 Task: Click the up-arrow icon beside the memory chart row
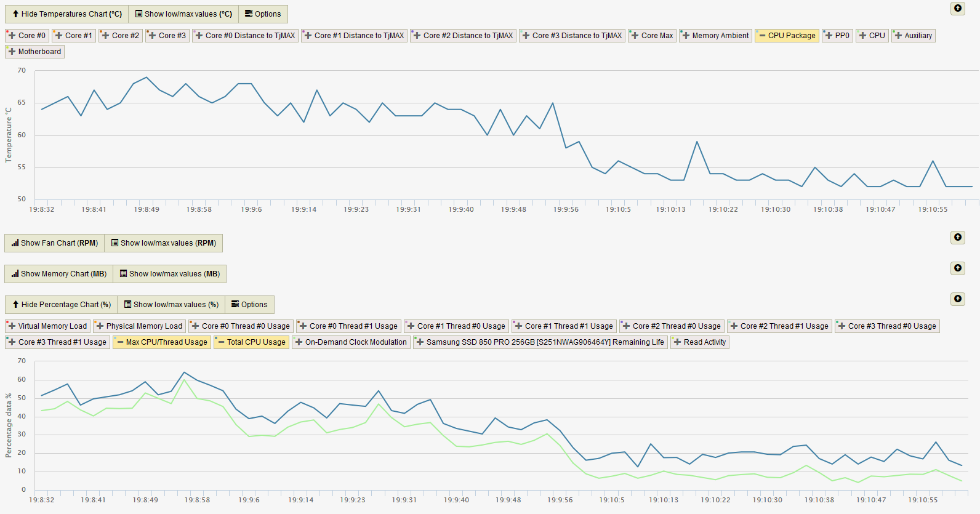(x=957, y=268)
